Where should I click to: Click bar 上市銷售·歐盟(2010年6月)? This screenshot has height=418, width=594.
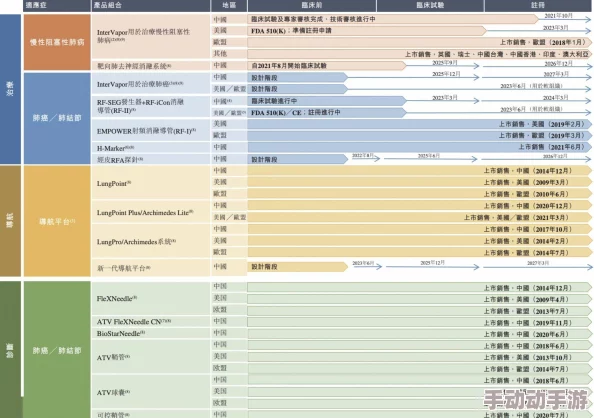point(420,194)
